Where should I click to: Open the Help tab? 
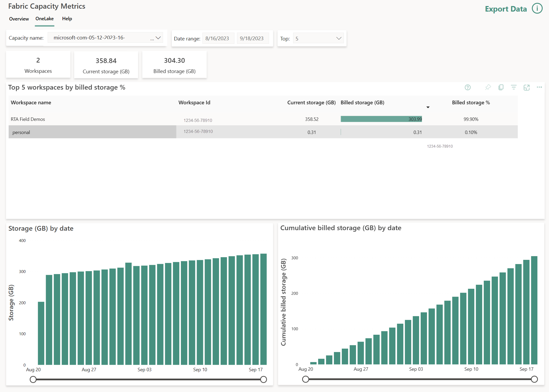point(67,18)
